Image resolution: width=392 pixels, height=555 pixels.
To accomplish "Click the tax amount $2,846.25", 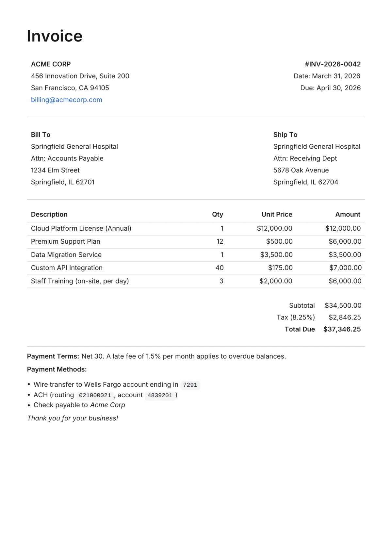I will click(x=345, y=317).
